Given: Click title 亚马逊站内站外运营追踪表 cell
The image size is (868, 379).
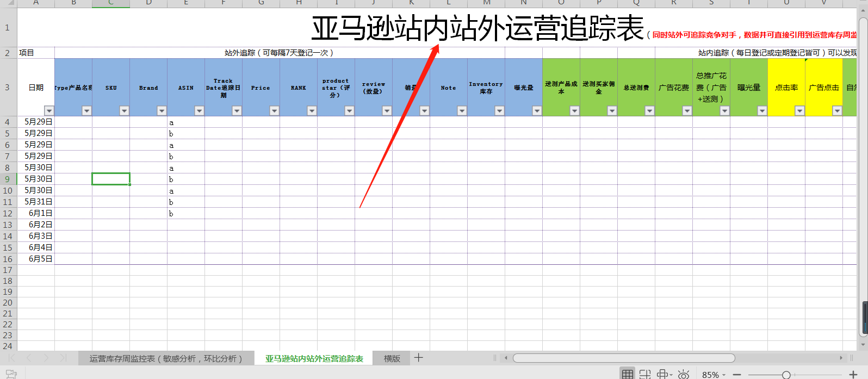Looking at the screenshot, I should [478, 28].
